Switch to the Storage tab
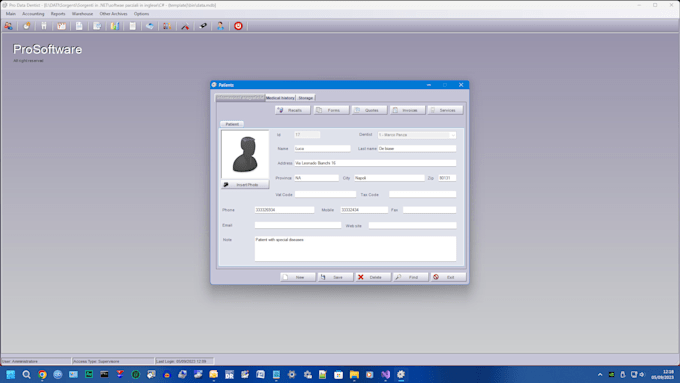The image size is (680, 383). [x=305, y=98]
